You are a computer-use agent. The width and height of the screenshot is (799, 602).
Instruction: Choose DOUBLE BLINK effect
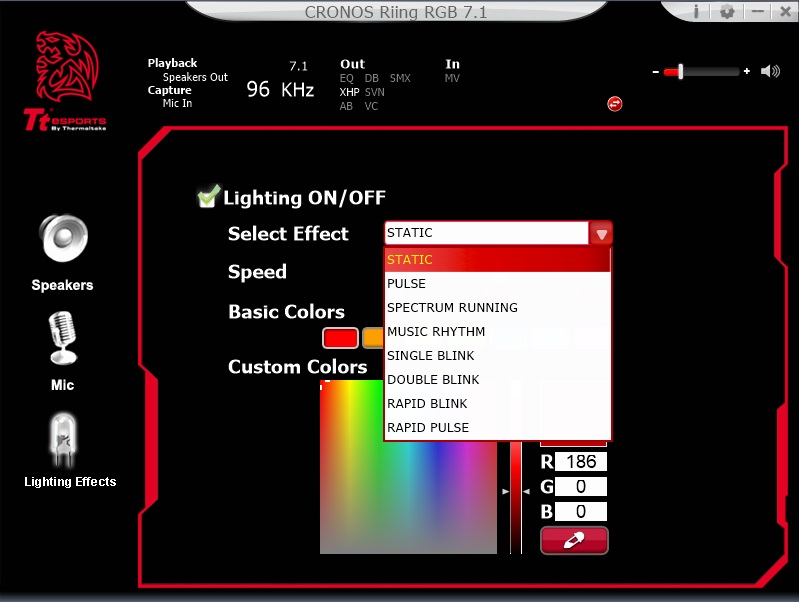coord(497,379)
